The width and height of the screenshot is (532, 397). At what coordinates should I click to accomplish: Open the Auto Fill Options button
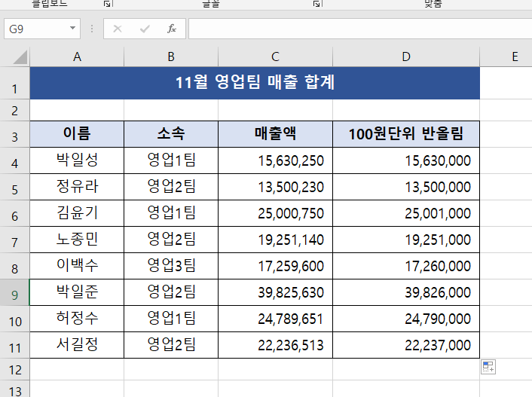pos(488,367)
